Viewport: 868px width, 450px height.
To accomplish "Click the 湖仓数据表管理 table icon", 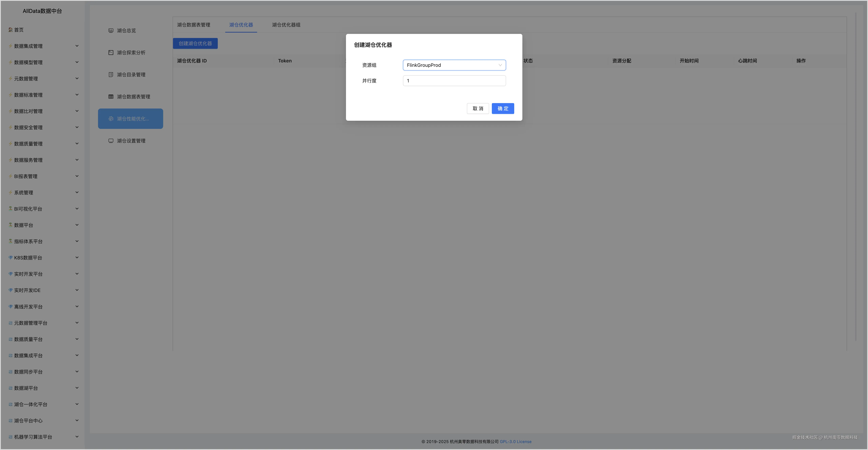I will pyautogui.click(x=111, y=97).
